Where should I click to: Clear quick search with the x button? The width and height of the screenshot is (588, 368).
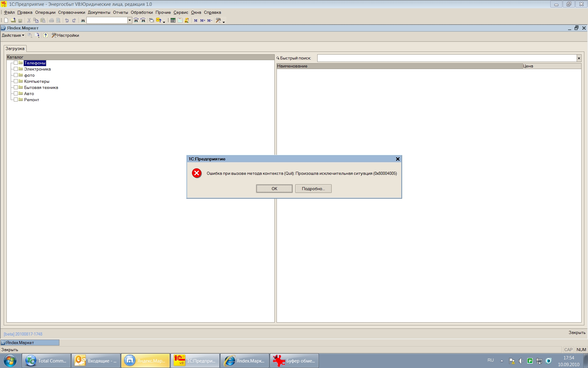point(579,58)
